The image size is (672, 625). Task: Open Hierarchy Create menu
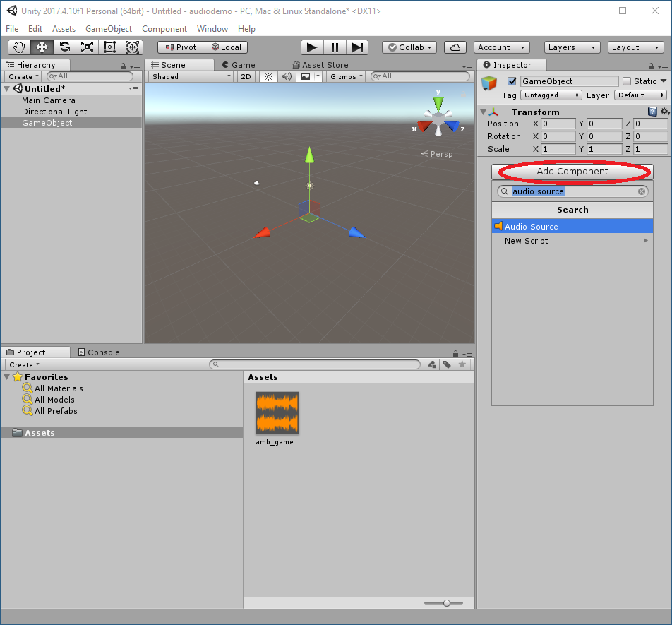pos(24,76)
